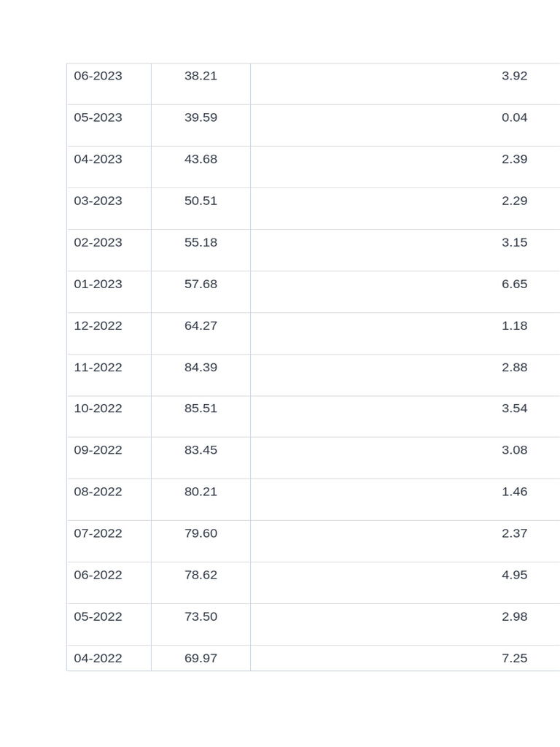Image resolution: width=560 pixels, height=747 pixels.
Task: Select the 85.51 value cell
Action: [201, 409]
